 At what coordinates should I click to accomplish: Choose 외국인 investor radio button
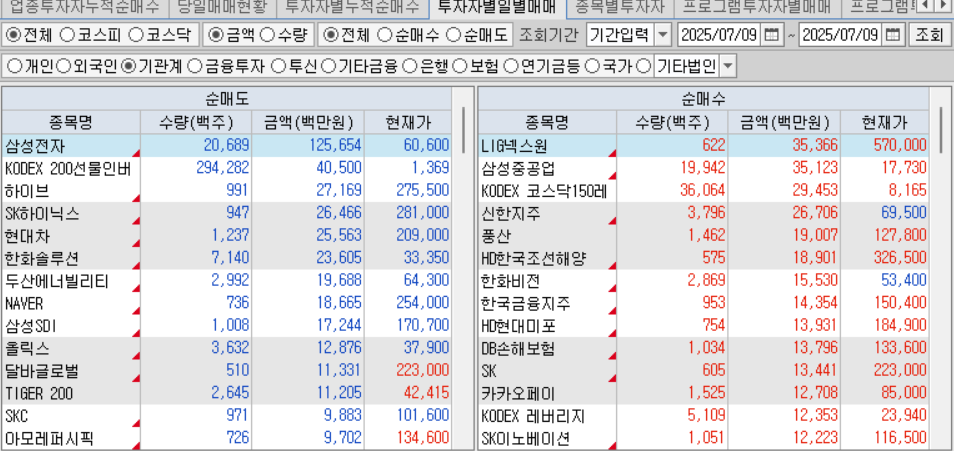pos(63,66)
